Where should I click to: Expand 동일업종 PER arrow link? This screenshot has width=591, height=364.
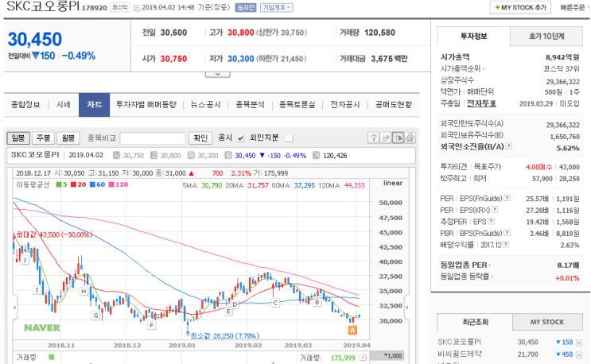(x=490, y=265)
